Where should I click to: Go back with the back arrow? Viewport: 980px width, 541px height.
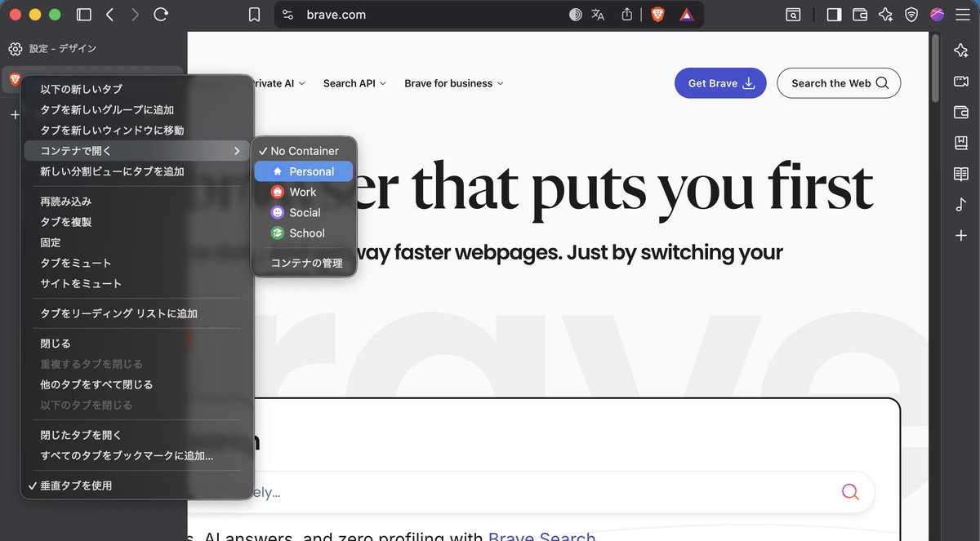pos(110,15)
